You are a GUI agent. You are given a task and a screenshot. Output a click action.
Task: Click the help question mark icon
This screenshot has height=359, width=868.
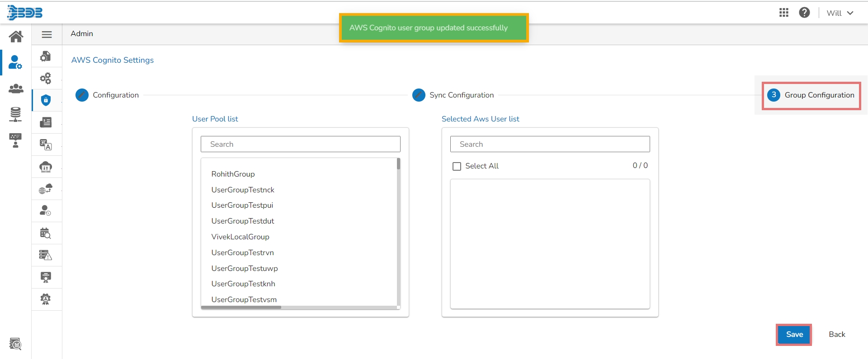click(804, 13)
